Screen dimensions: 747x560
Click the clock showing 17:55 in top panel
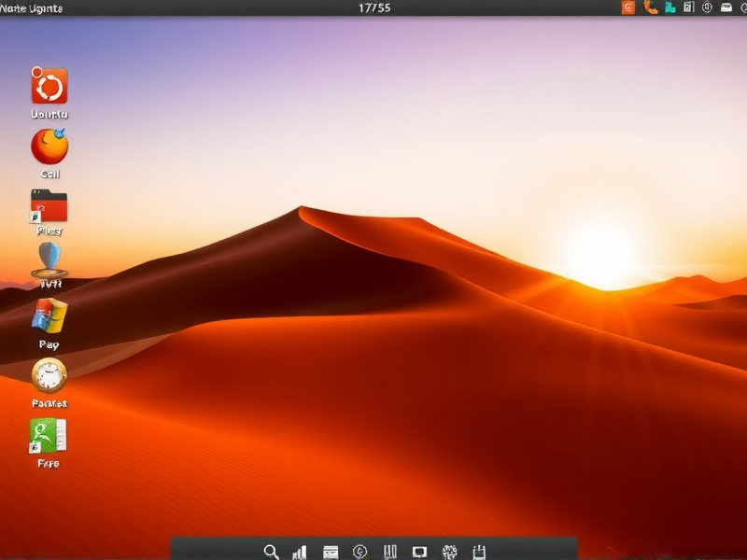tap(374, 7)
